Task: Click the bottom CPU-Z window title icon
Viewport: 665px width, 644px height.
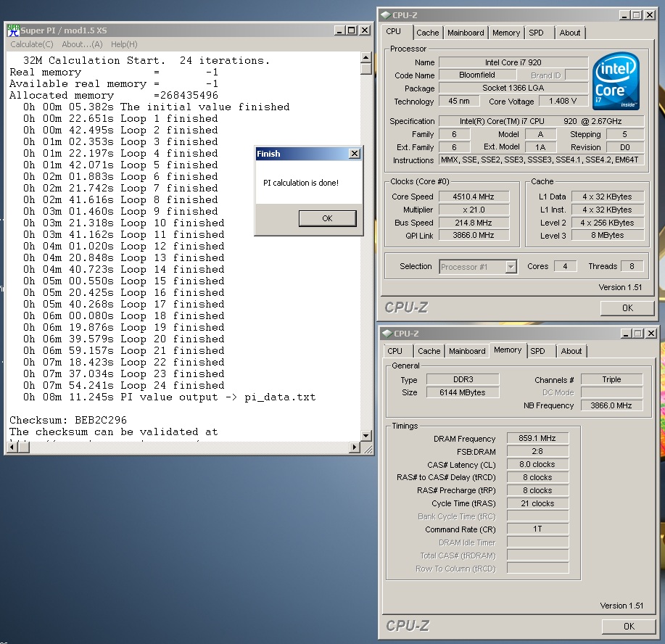Action: tap(387, 334)
